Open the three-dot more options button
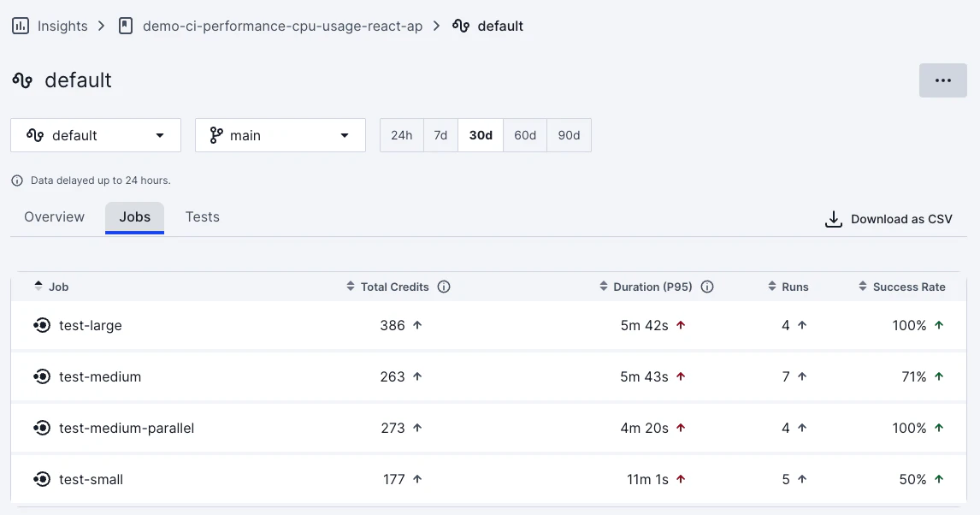The height and width of the screenshot is (515, 980). [x=943, y=80]
